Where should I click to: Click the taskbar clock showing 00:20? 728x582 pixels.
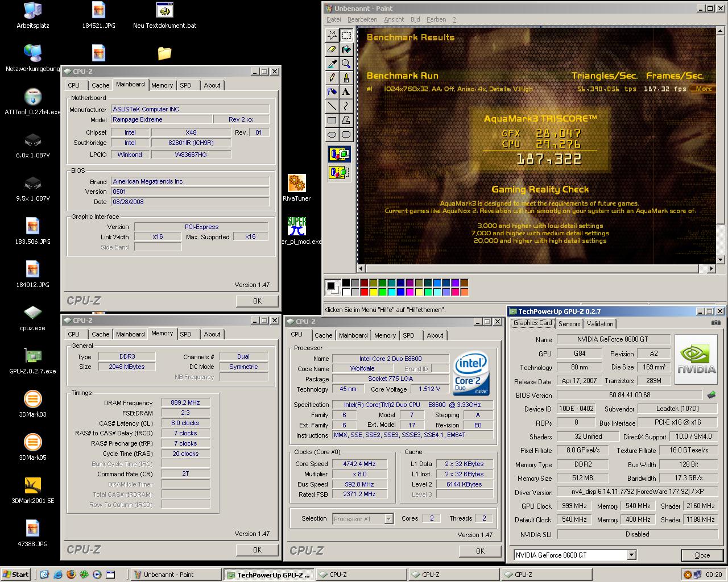[x=714, y=575]
